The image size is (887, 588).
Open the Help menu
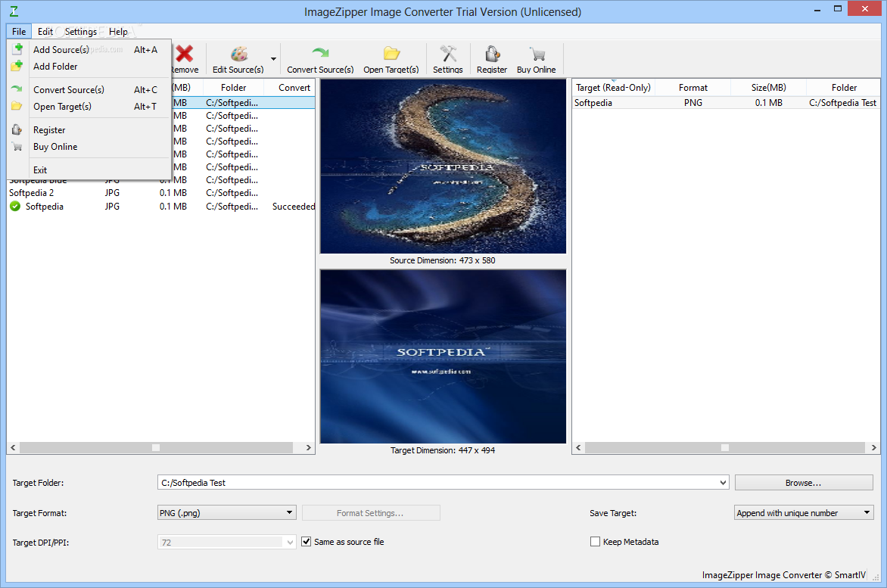118,32
